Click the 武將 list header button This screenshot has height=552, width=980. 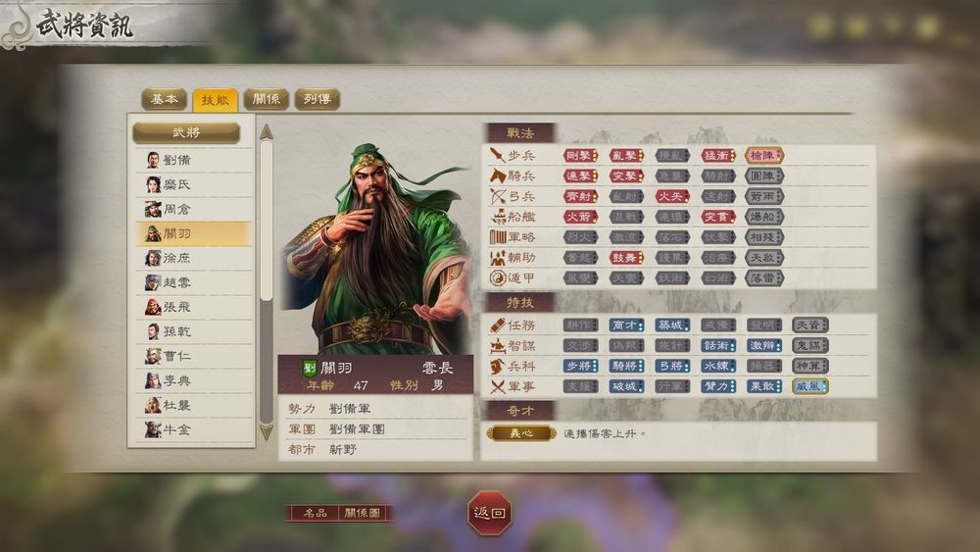(x=186, y=132)
